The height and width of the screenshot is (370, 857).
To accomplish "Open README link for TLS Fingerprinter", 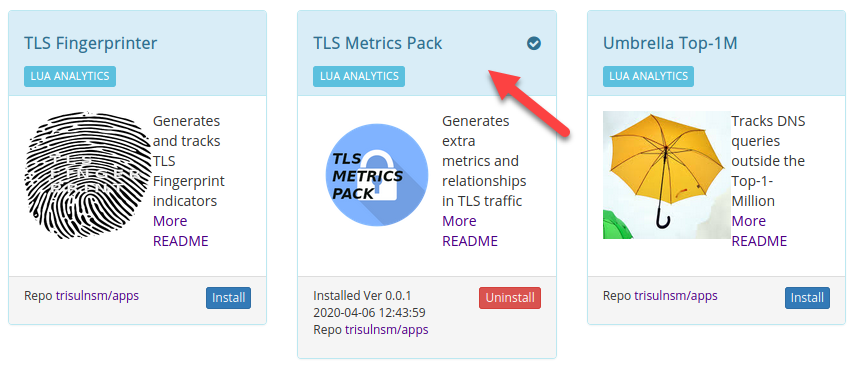I will pyautogui.click(x=180, y=241).
